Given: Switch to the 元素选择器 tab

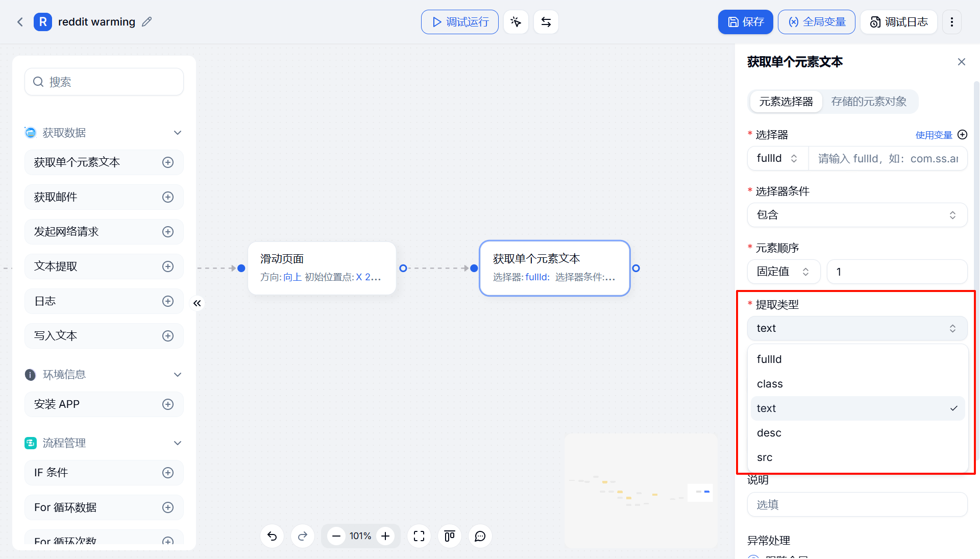Looking at the screenshot, I should coord(786,102).
